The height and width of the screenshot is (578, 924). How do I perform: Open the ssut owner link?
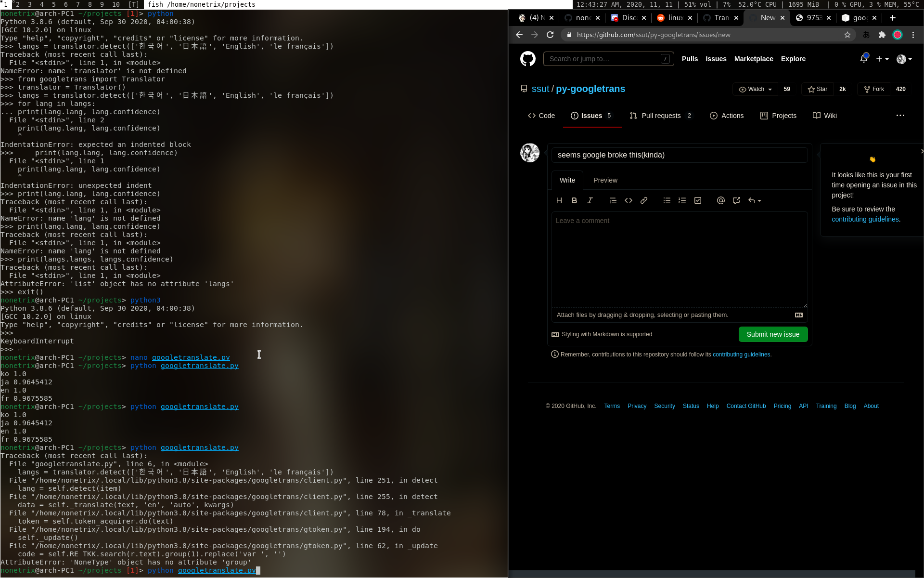coord(540,89)
